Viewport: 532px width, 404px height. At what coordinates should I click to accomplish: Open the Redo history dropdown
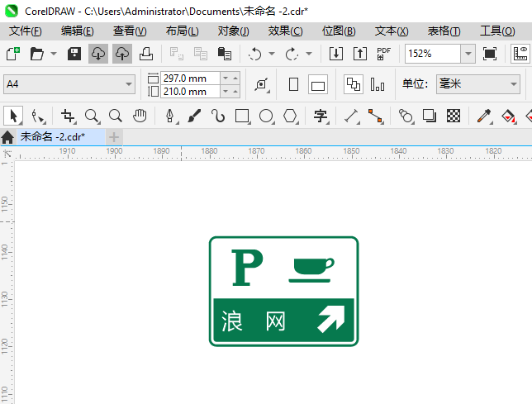point(309,54)
